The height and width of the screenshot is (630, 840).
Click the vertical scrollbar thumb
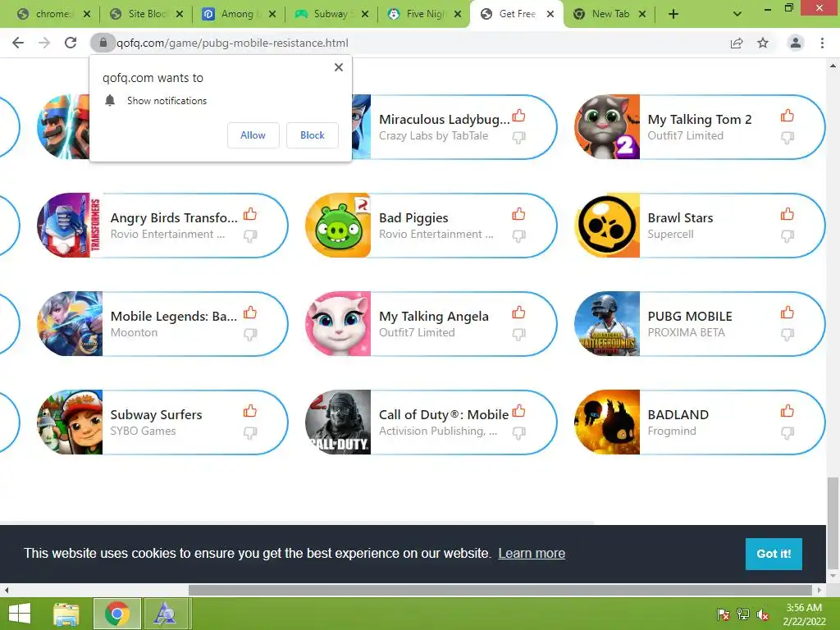click(833, 523)
